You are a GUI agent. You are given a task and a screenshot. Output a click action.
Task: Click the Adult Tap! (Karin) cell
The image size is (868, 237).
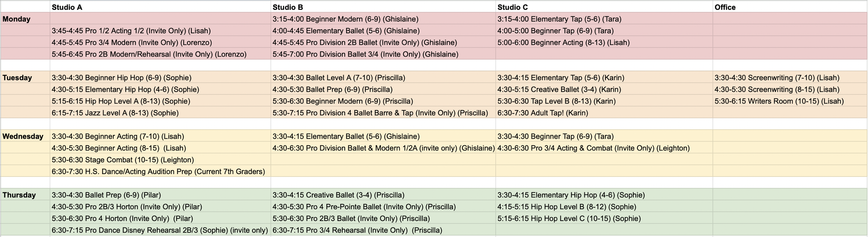(604, 113)
